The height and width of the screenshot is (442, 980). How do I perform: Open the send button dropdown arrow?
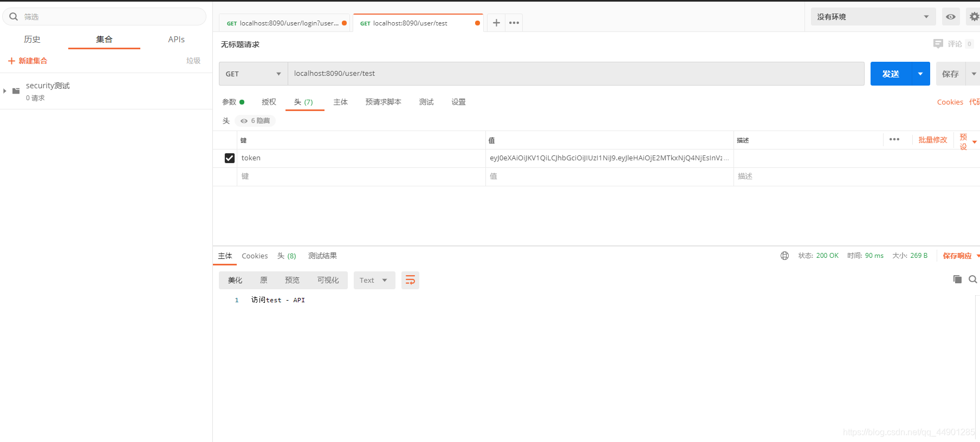coord(920,74)
